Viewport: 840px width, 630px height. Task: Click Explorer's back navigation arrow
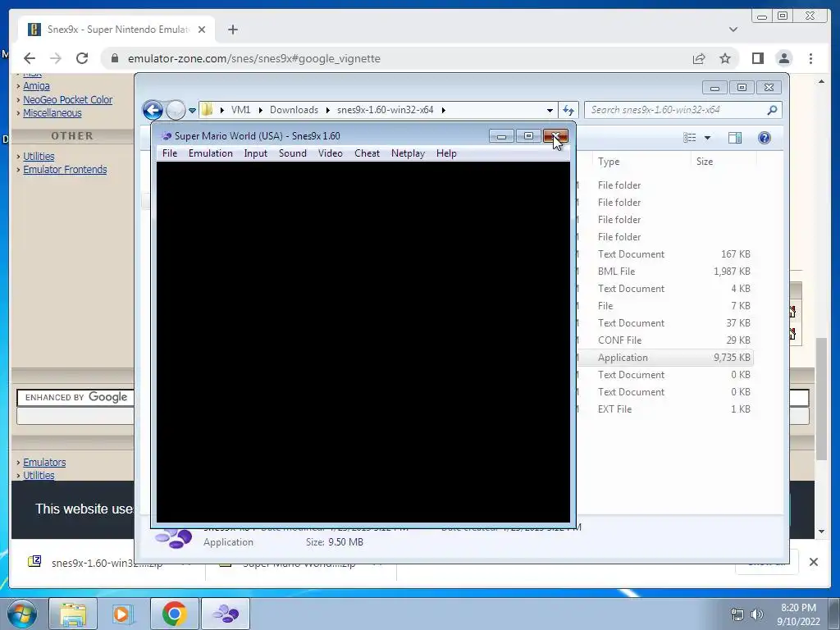(x=153, y=111)
